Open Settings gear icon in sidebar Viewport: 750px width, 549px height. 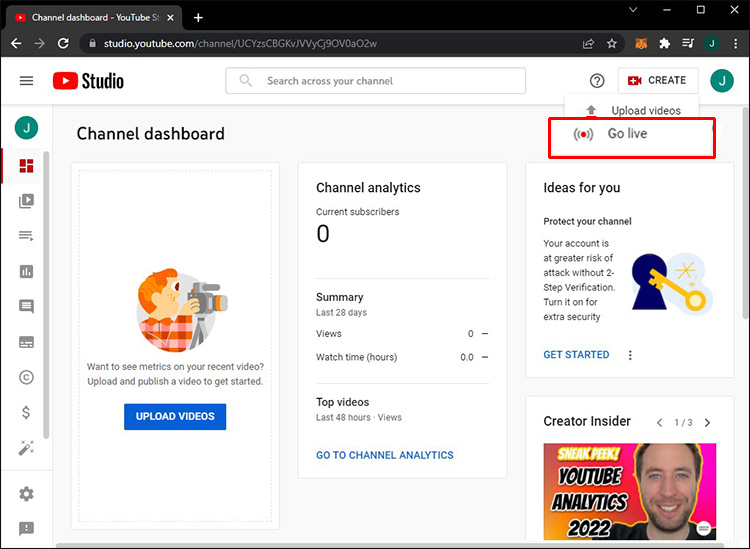coord(26,494)
